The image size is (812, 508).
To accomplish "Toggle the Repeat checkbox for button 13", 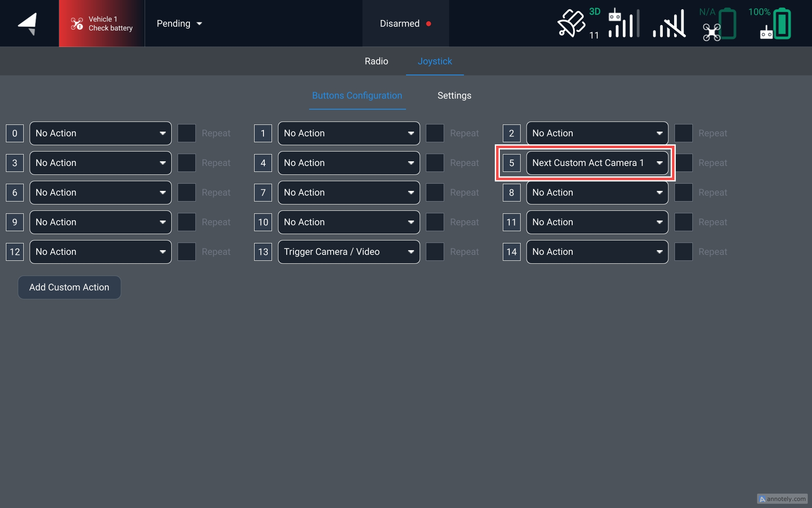I will 435,252.
